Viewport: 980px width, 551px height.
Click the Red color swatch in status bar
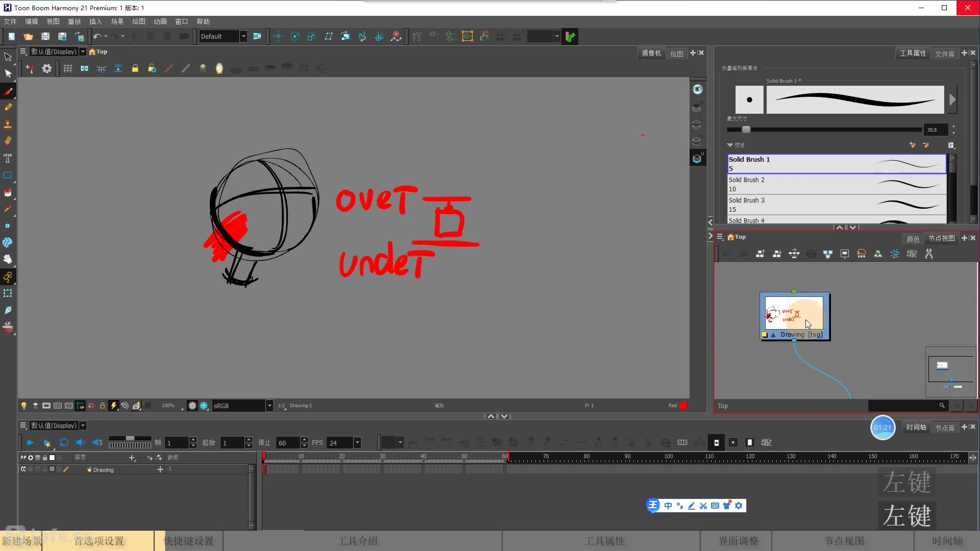point(683,406)
